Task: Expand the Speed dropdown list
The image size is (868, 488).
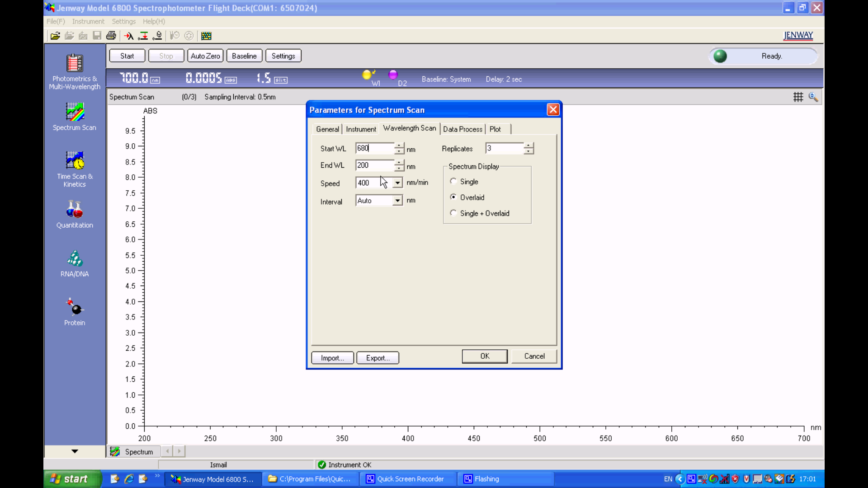Action: click(397, 183)
